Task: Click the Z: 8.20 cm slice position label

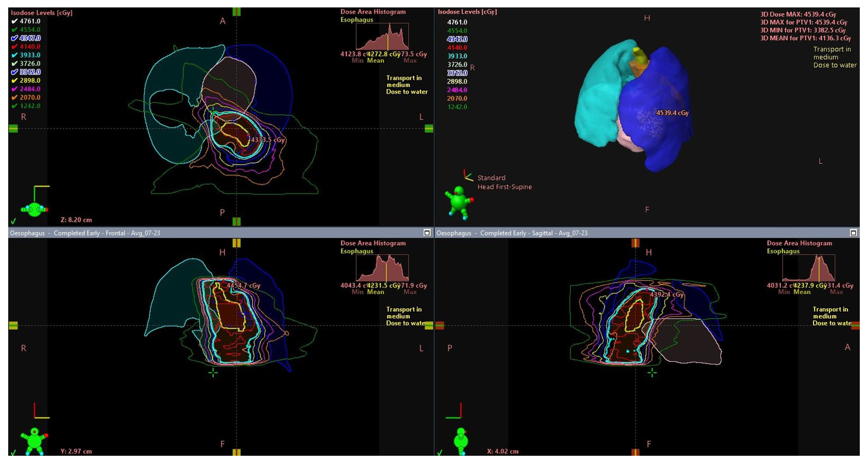Action: [76, 220]
